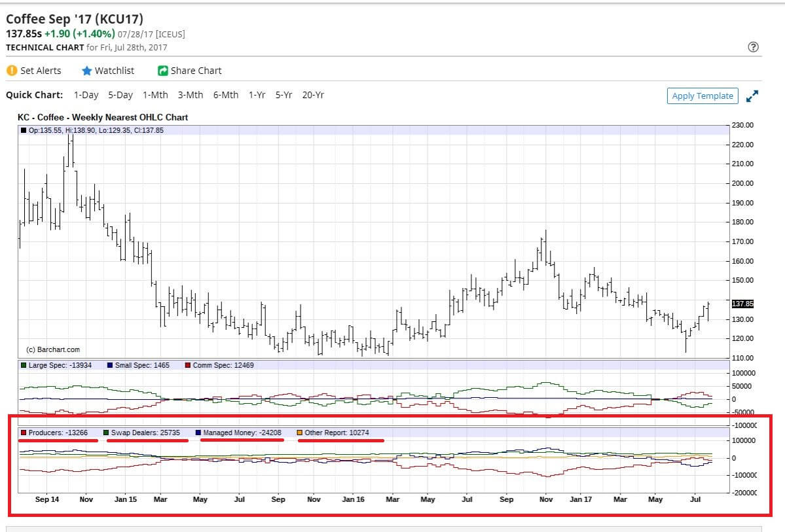Expand chart with fullscreen arrows icon
Viewport: 785px width, 532px height.
point(752,96)
